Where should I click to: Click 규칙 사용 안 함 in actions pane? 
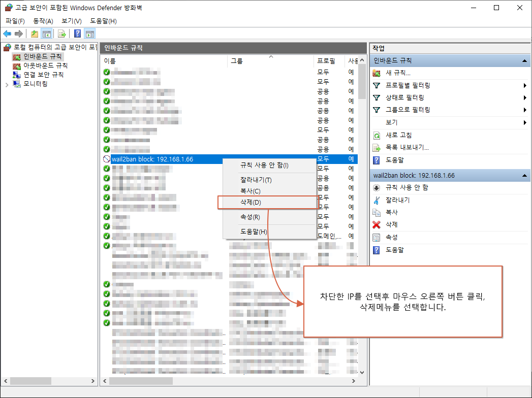407,187
